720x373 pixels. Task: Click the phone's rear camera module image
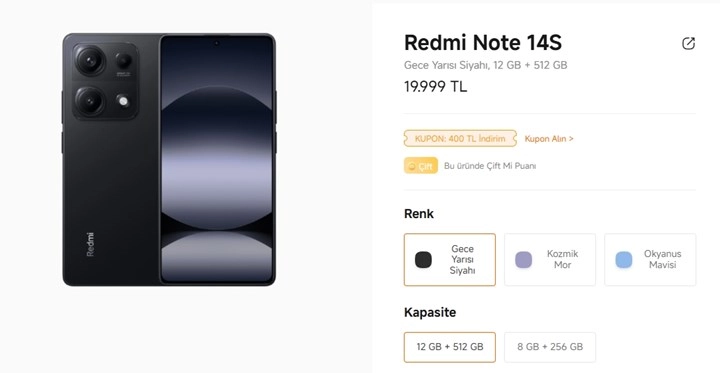105,81
